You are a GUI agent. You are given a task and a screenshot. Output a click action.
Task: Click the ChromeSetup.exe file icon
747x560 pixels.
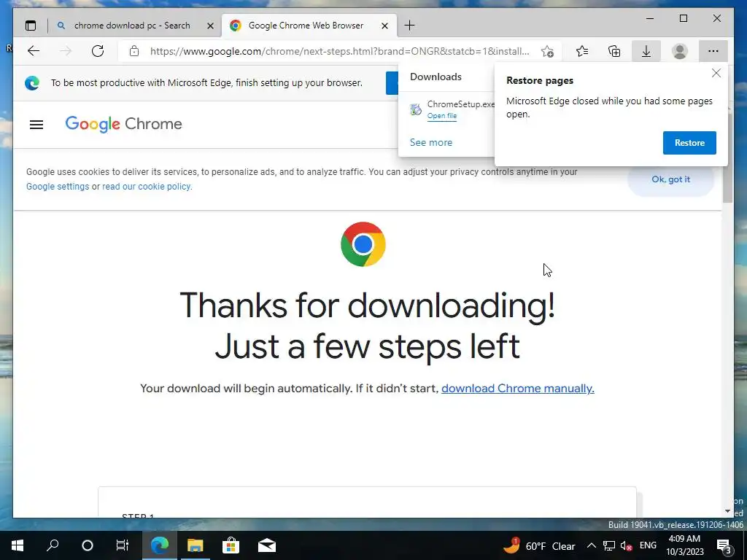tap(416, 109)
